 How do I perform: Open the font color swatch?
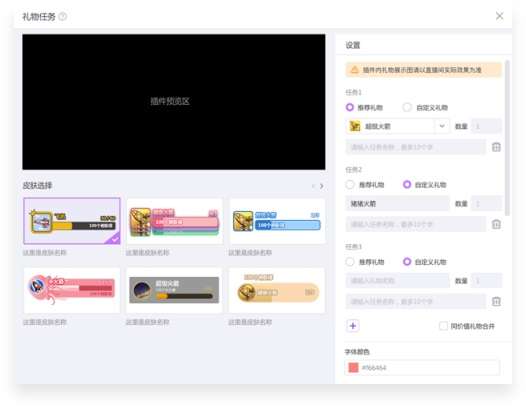353,367
